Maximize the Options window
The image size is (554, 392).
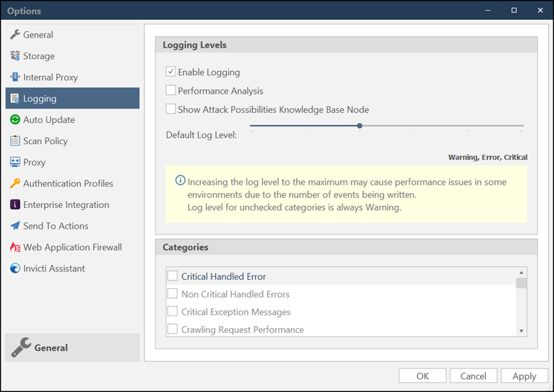pyautogui.click(x=514, y=10)
